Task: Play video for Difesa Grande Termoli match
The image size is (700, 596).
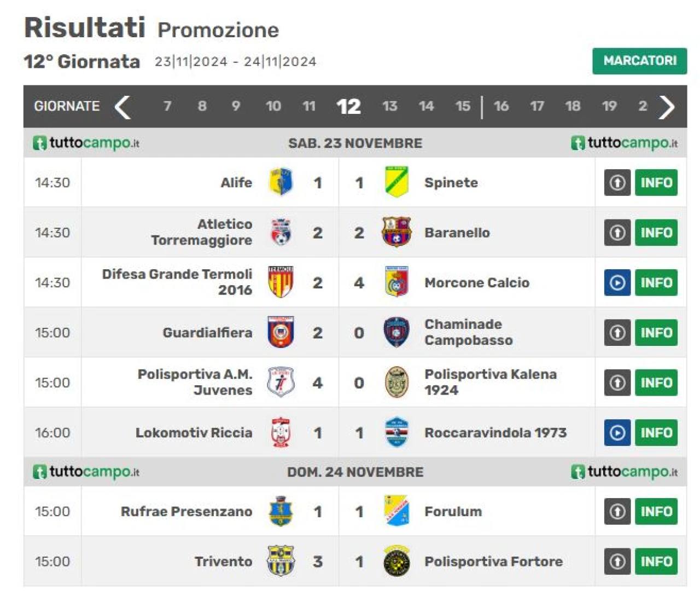Action: coord(617,282)
